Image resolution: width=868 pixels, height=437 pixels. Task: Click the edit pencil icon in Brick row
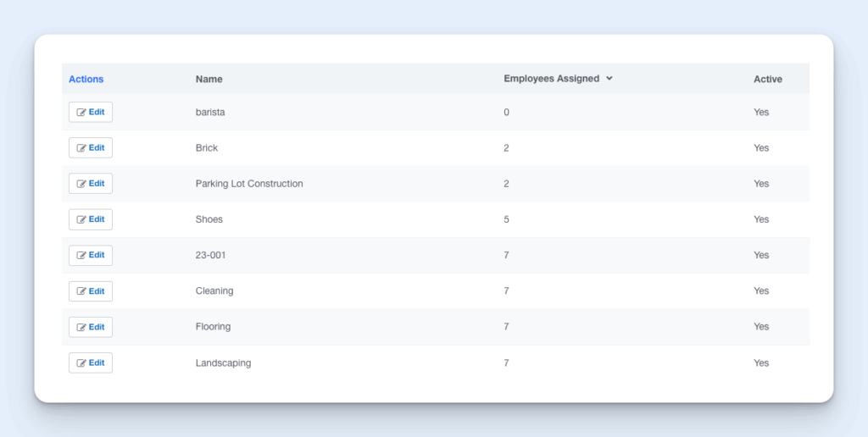tap(81, 148)
